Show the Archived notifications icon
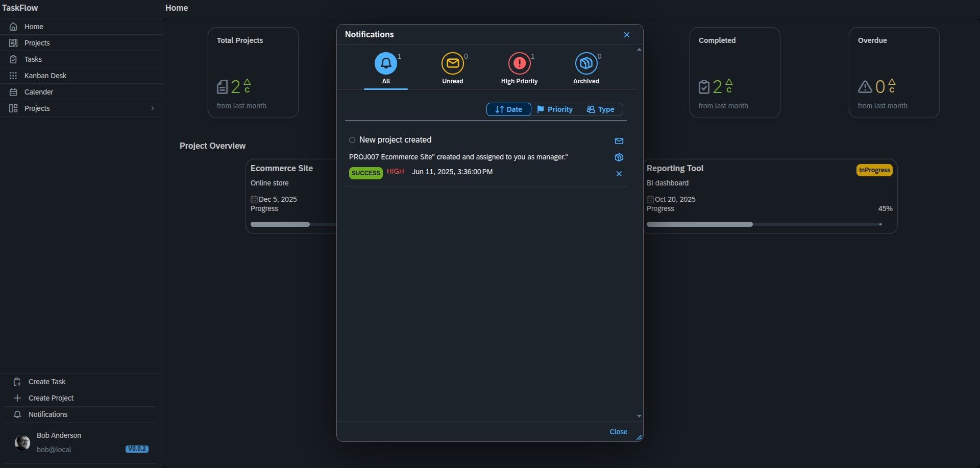Screen dimensions: 980x468 click(586, 63)
